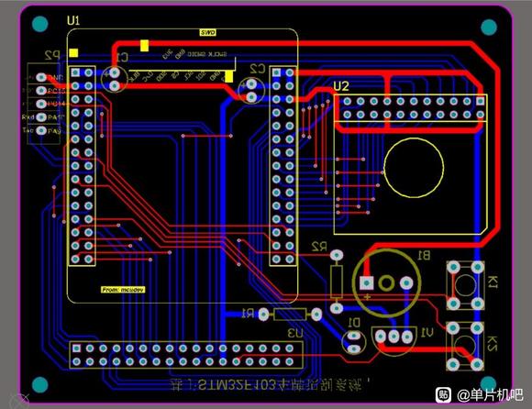
Task: Select the mirrored P2 designator label
Action: [x=52, y=55]
